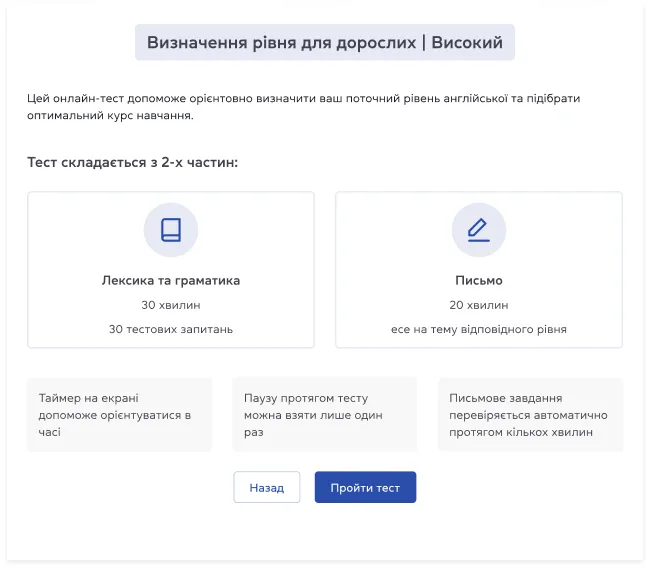Click the intro line starting with Цей онлайн-тест
The image size is (650, 569).
tap(304, 99)
